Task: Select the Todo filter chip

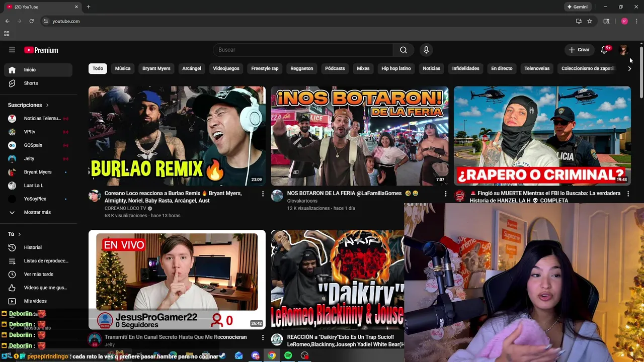Action: pos(98,68)
